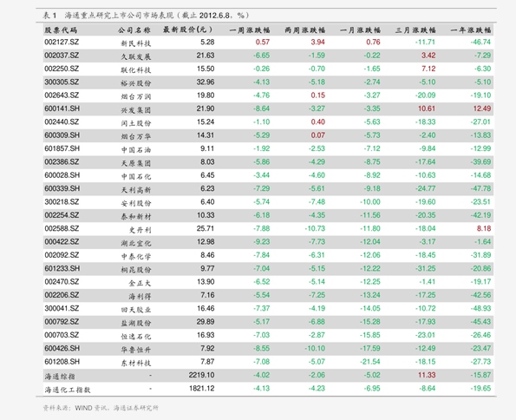
Task: Select stock code 002127.SZ
Action: [62, 43]
